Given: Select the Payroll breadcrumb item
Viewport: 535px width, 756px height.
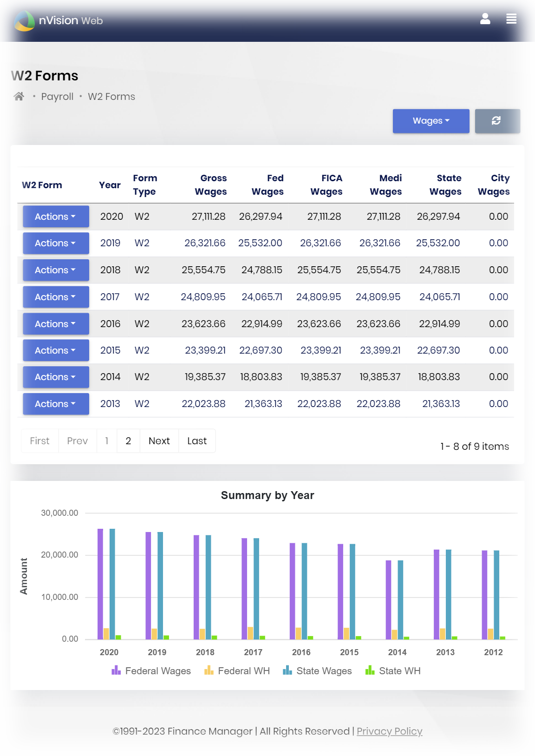Looking at the screenshot, I should click(57, 97).
